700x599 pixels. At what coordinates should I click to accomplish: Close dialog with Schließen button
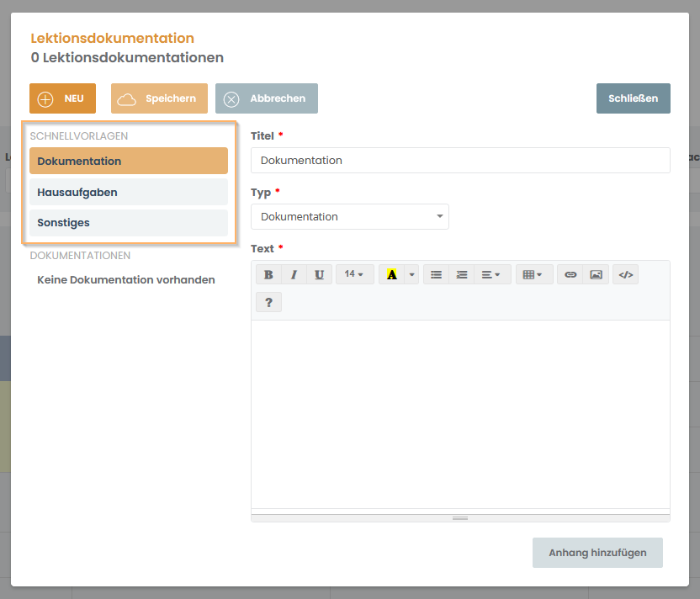(x=633, y=98)
